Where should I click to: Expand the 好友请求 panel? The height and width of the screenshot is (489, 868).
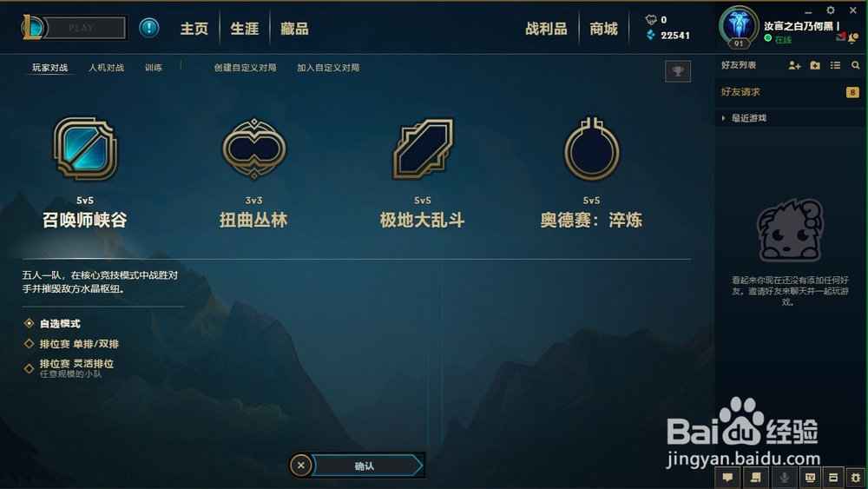[x=790, y=92]
